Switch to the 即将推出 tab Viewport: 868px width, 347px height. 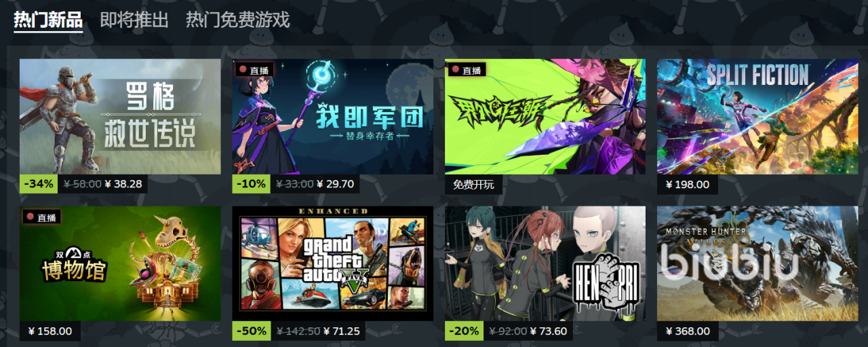[x=134, y=20]
